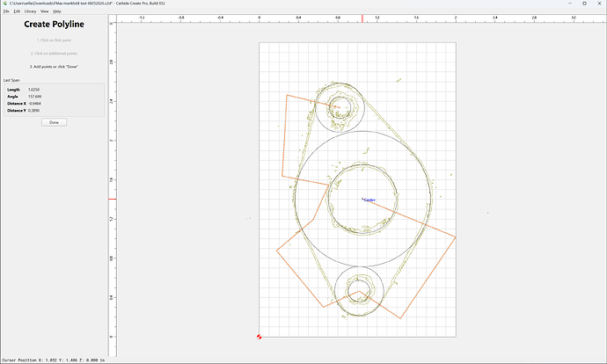Screen dimensions: 607x364
Task: Click the Cursor Position status bar readout
Action: point(54,360)
